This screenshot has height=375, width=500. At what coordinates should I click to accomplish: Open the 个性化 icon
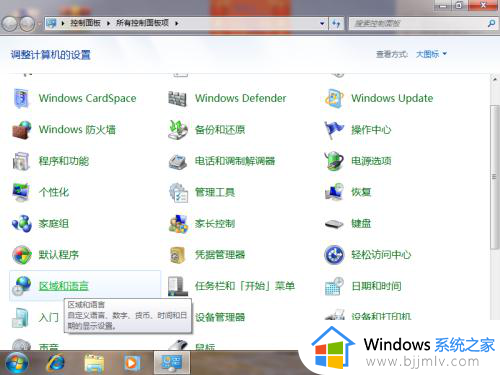tap(21, 192)
